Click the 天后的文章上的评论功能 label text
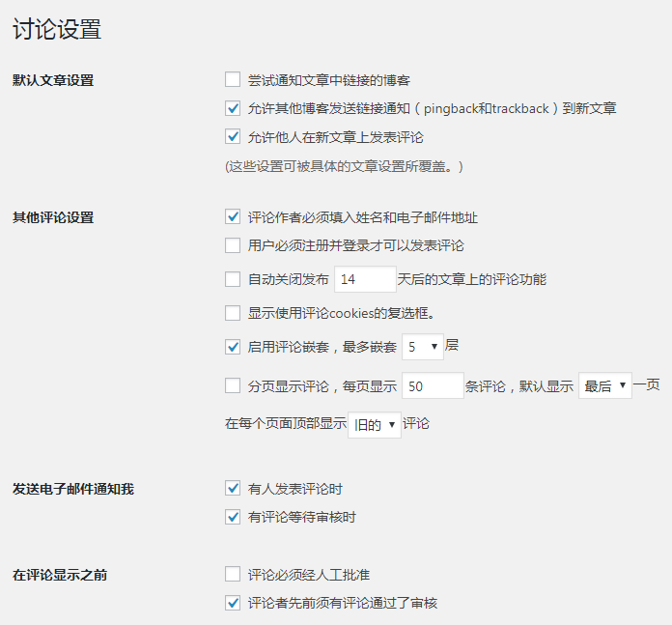672x625 pixels. (472, 279)
